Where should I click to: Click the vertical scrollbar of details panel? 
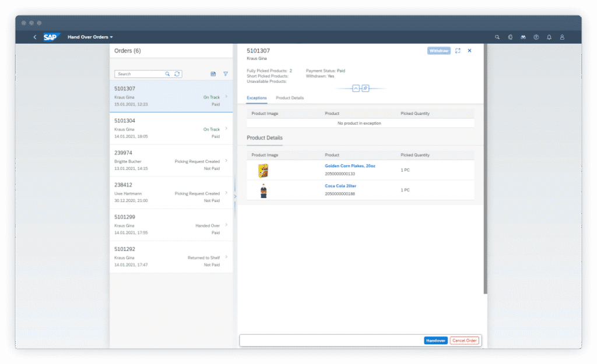486,168
